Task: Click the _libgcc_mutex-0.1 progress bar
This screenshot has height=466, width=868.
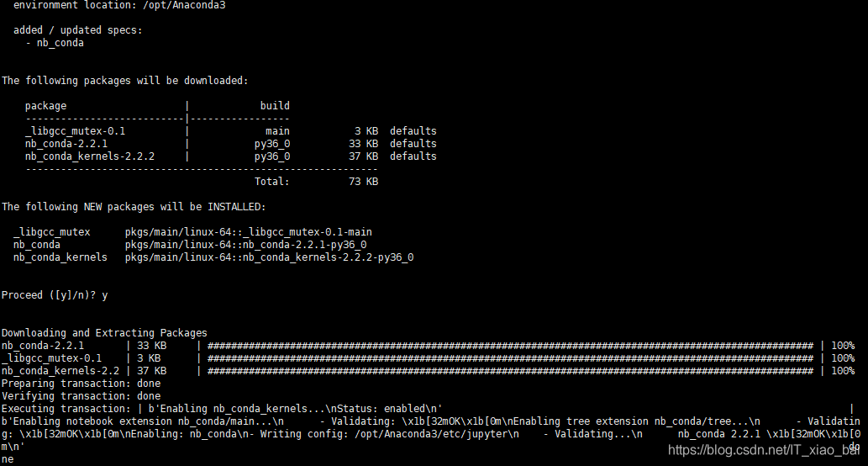Action: pyautogui.click(x=510, y=358)
